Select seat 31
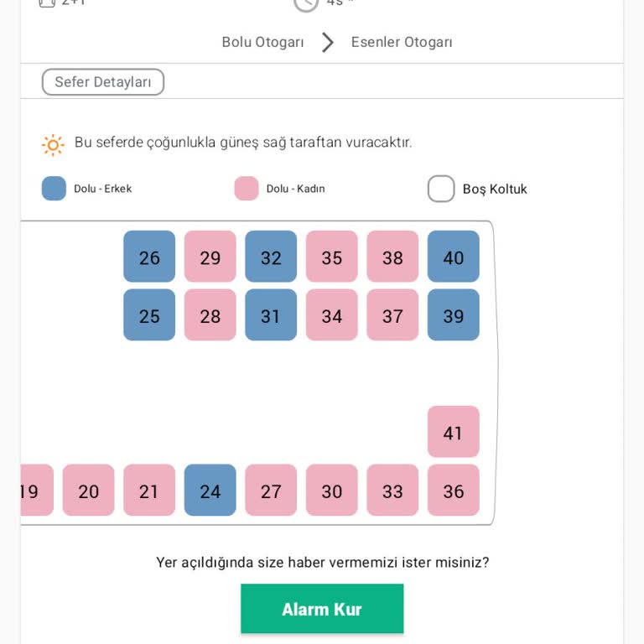Screen dimensions: 644x644 270,315
